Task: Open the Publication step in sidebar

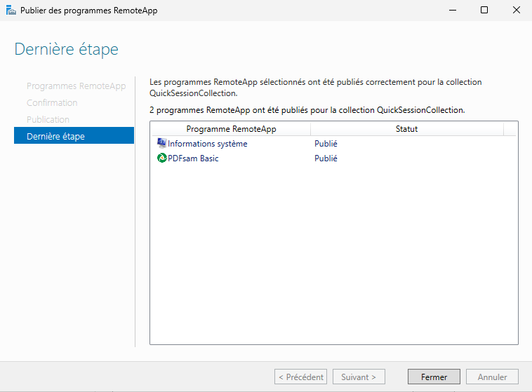Action: [x=48, y=120]
